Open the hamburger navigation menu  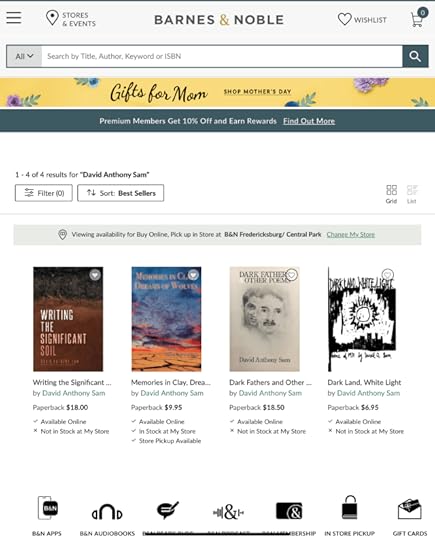click(14, 18)
